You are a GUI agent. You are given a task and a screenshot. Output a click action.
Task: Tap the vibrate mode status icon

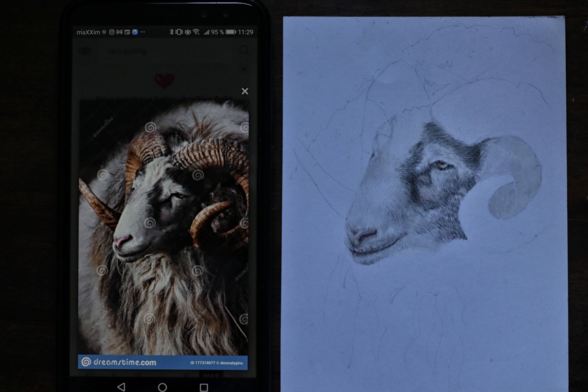179,32
